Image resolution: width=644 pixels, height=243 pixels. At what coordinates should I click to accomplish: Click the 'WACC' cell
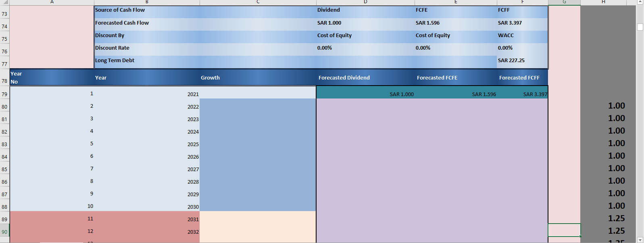(522, 37)
